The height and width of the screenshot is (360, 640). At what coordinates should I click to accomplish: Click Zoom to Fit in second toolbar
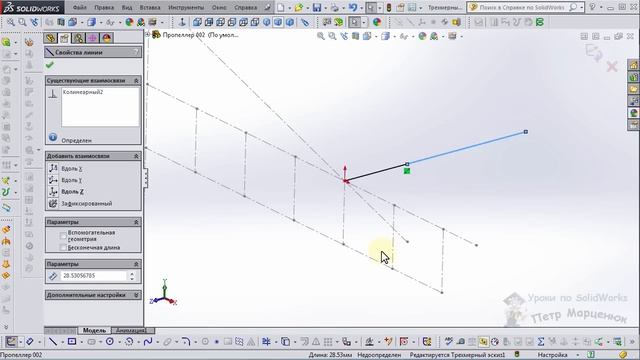coord(11,22)
